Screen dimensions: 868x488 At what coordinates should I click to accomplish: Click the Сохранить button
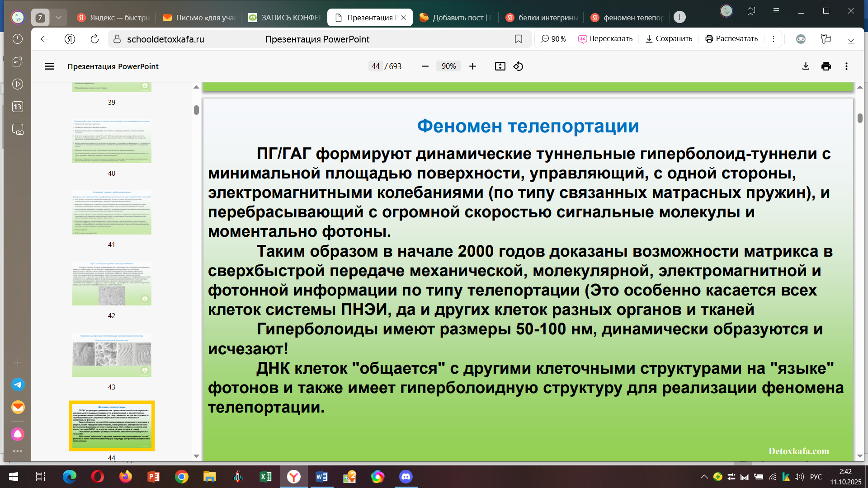tap(669, 39)
